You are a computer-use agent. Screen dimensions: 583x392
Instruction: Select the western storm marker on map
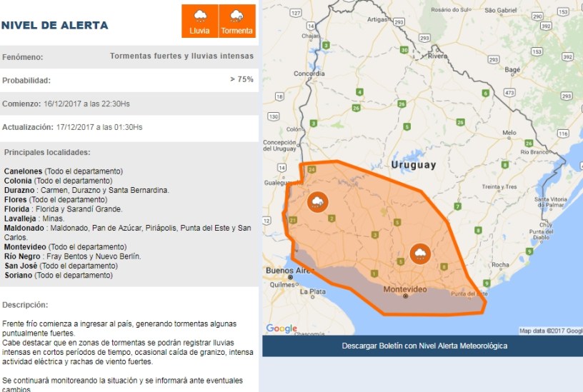click(x=317, y=202)
